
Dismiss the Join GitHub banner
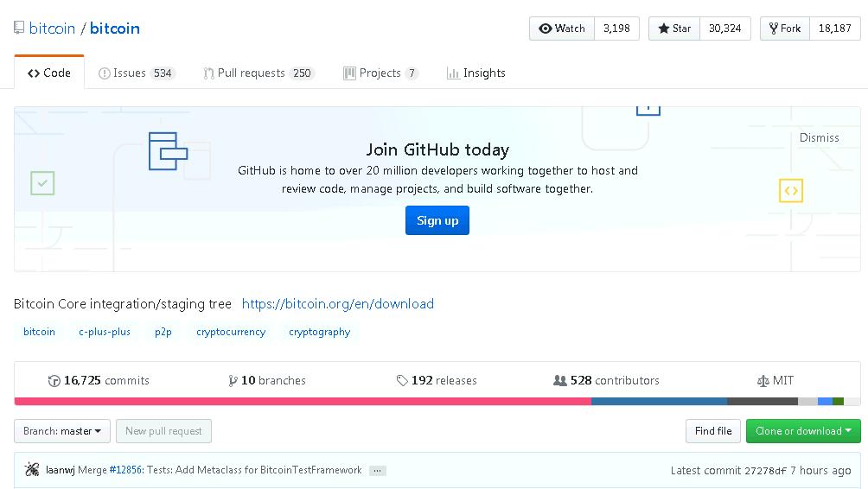coord(819,137)
